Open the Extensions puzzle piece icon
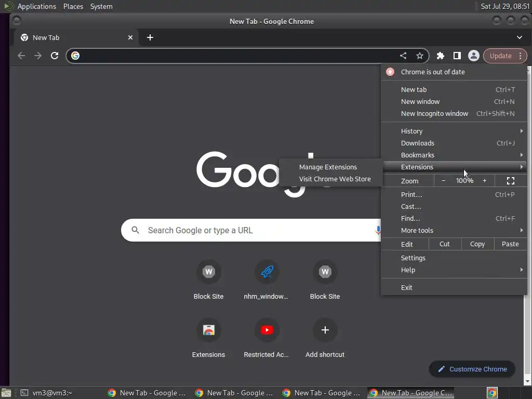 [x=441, y=56]
